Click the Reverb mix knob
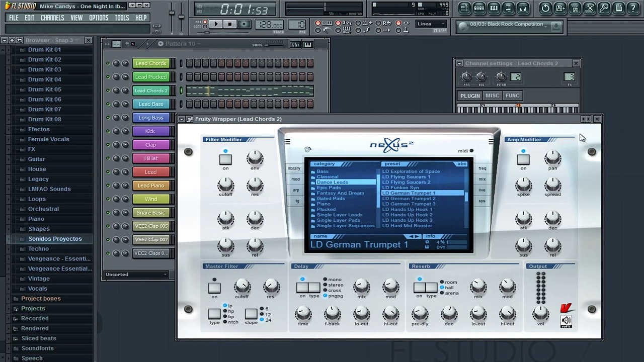This screenshot has height=362, width=644. click(478, 286)
